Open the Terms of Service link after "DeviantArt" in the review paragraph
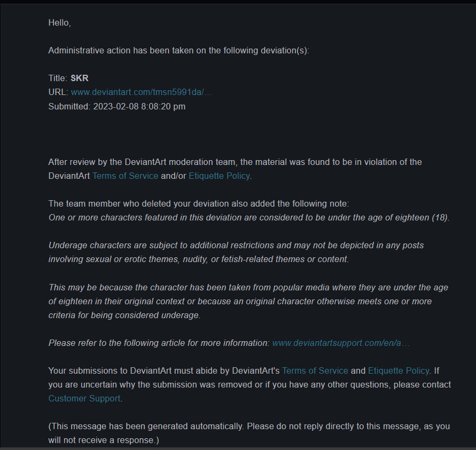The image size is (476, 450). tap(125, 176)
